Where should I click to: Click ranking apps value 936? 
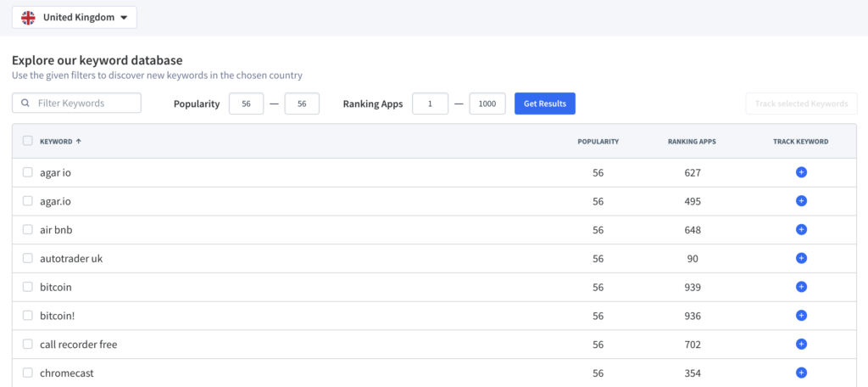[692, 316]
